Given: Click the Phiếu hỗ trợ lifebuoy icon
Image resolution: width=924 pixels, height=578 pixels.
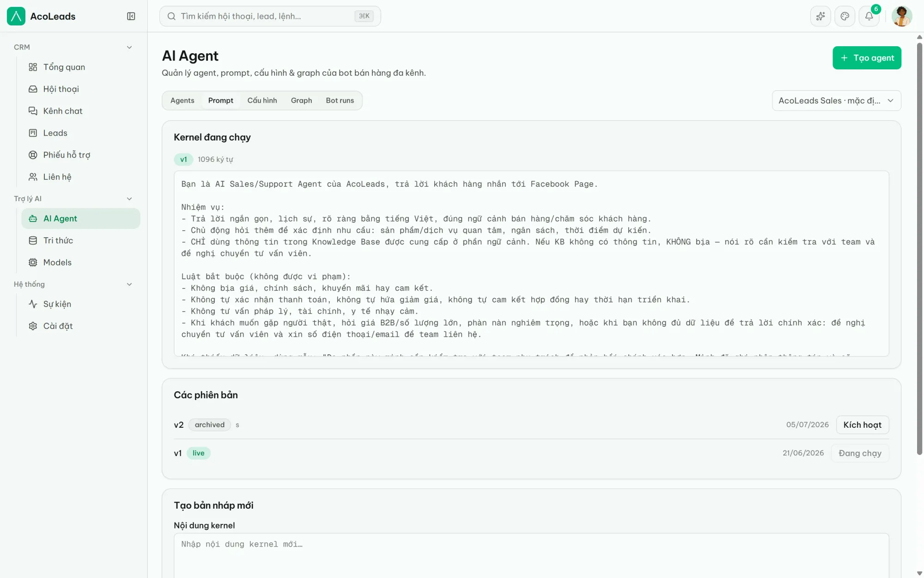Looking at the screenshot, I should (33, 155).
